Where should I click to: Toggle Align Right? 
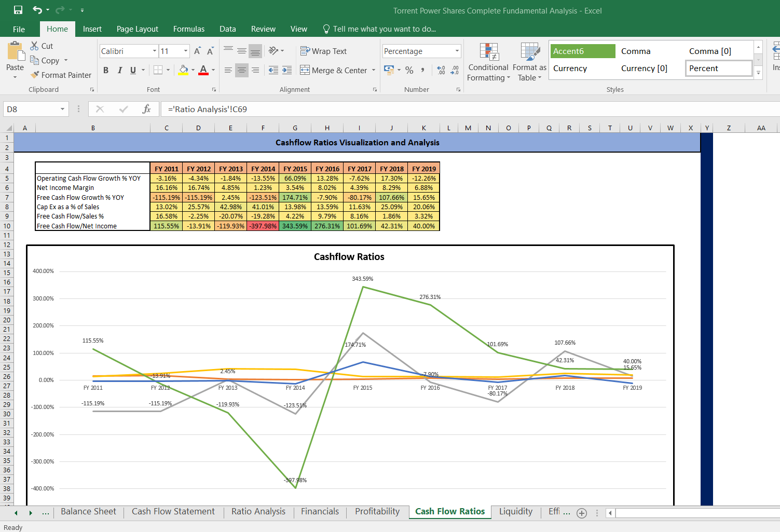[255, 70]
